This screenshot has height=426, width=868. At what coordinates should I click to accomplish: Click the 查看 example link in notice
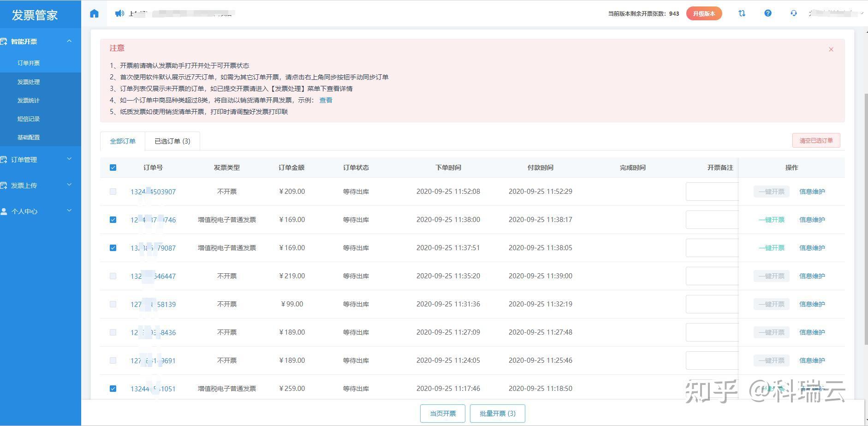(326, 100)
